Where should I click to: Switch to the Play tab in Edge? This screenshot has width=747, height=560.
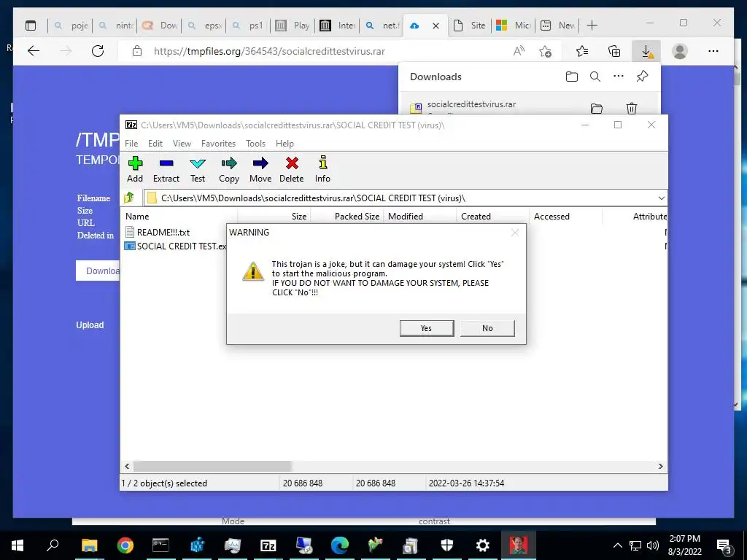click(x=293, y=26)
